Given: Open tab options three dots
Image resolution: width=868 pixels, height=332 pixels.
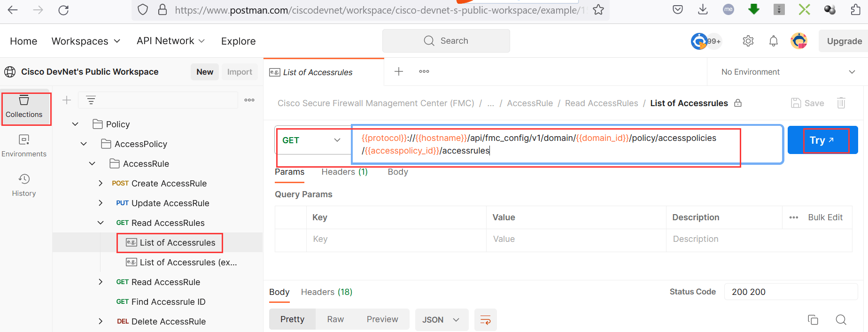Looking at the screenshot, I should point(424,71).
